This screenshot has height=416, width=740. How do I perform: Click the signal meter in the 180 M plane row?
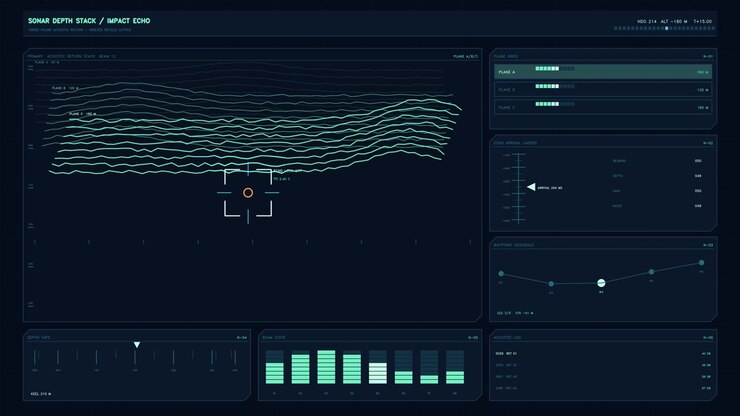[x=555, y=104]
